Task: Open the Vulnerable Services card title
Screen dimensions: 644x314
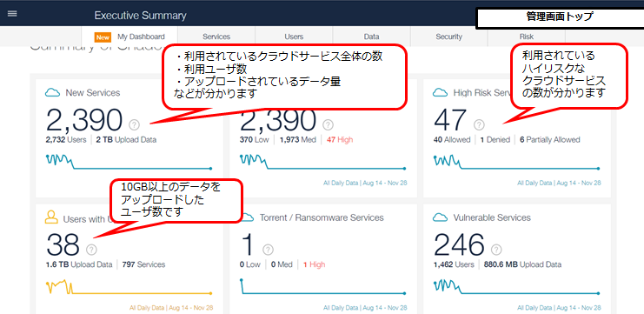Action: (x=492, y=217)
